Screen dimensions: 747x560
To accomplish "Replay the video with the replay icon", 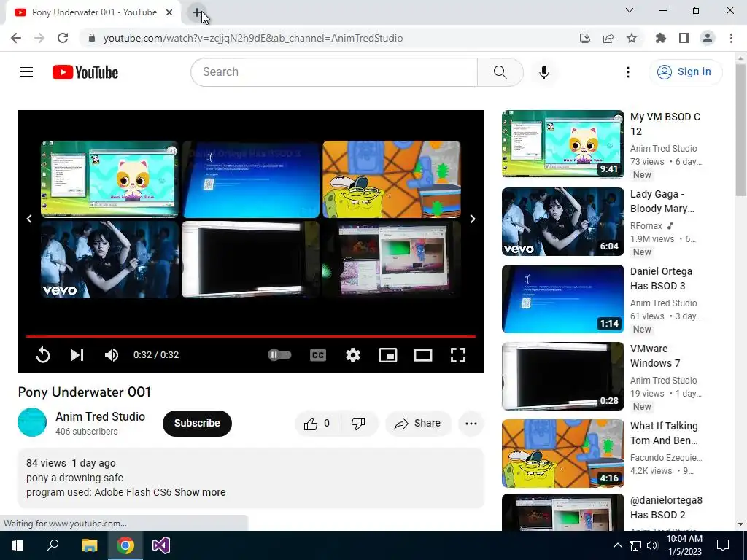I will [43, 355].
